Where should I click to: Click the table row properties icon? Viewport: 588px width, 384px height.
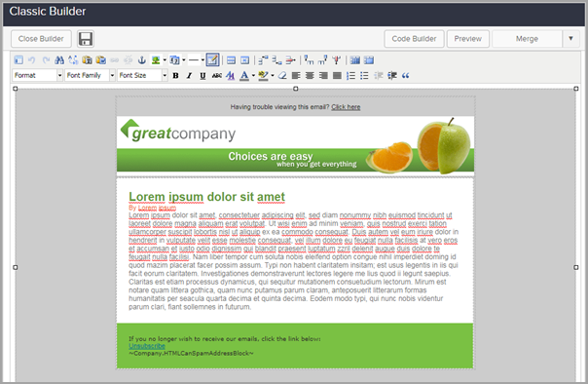(231, 60)
